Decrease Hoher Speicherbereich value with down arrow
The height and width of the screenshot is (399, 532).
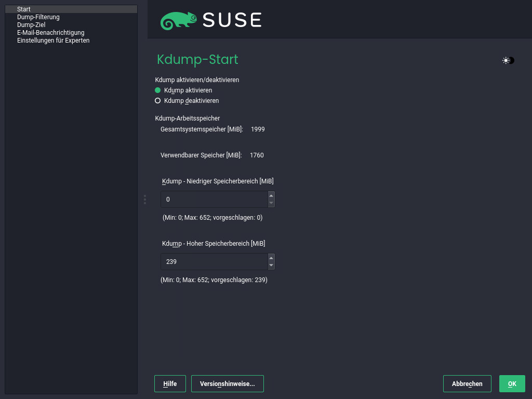271,265
